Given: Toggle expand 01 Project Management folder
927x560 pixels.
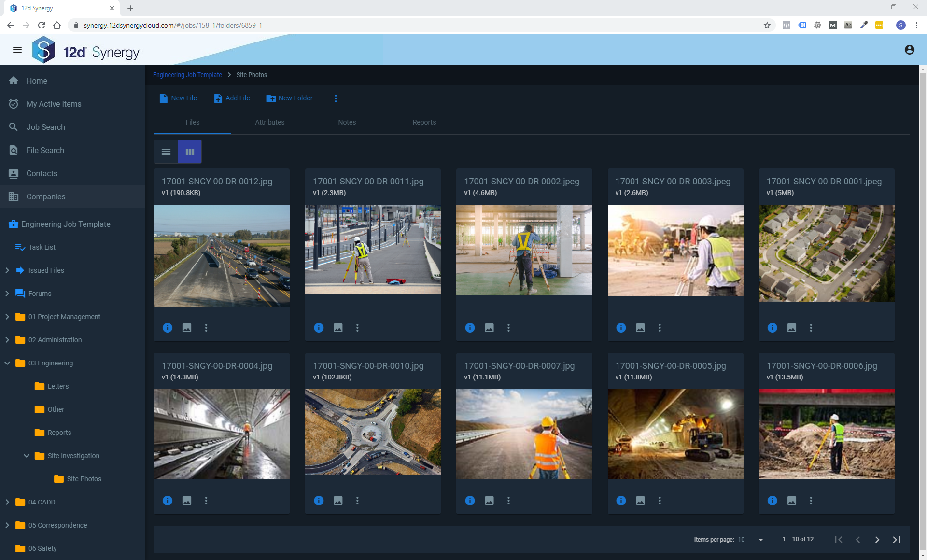Looking at the screenshot, I should [7, 316].
